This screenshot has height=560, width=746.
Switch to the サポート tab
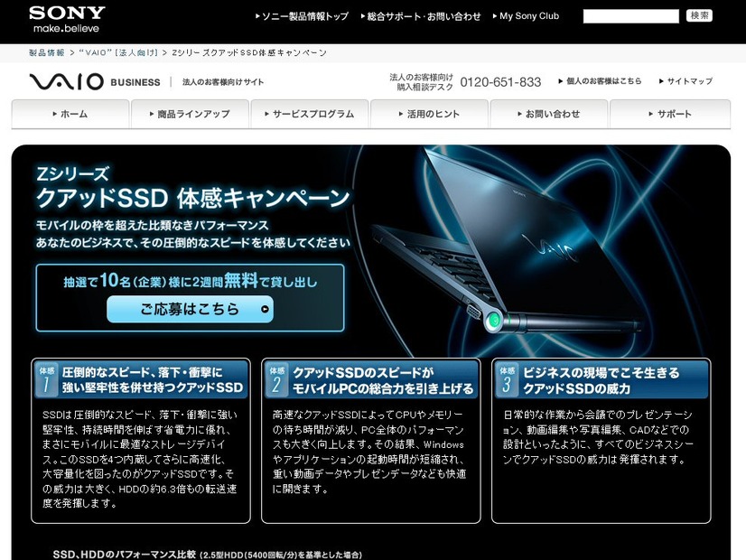pyautogui.click(x=669, y=114)
